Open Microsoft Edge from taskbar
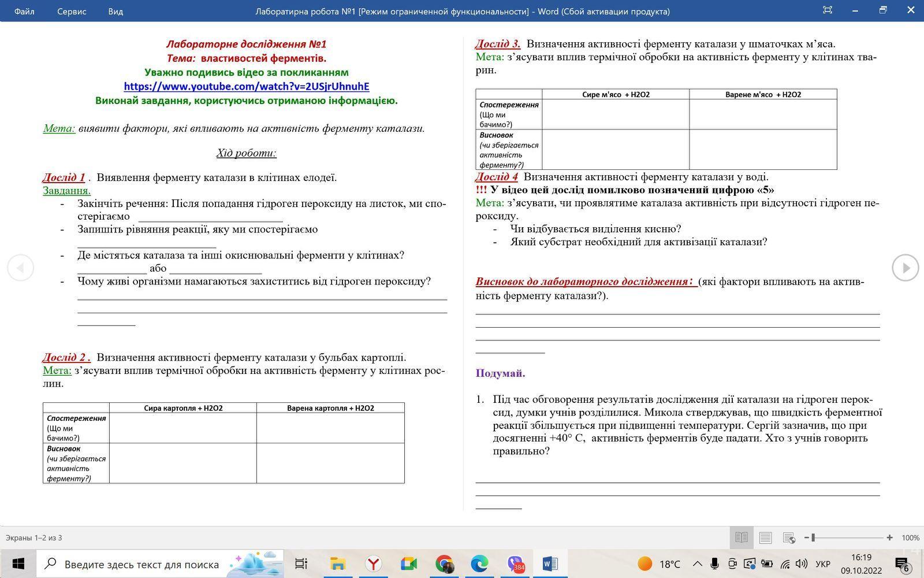 (x=479, y=564)
